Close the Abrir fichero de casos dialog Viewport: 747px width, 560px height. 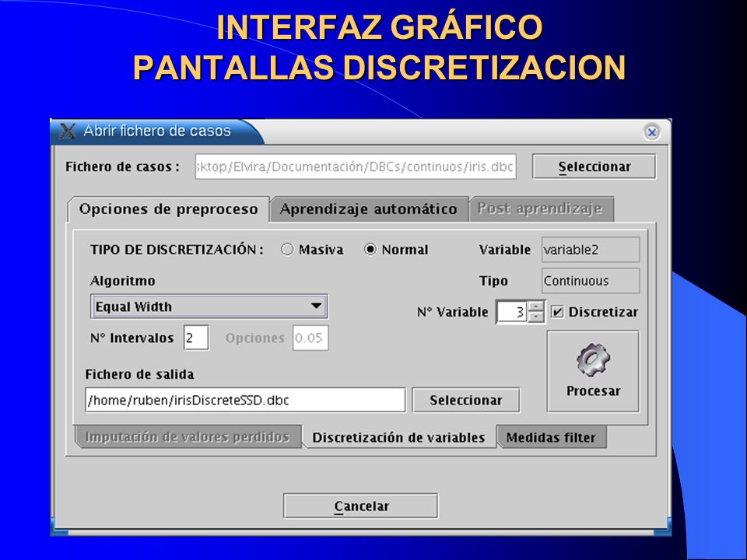pyautogui.click(x=652, y=132)
